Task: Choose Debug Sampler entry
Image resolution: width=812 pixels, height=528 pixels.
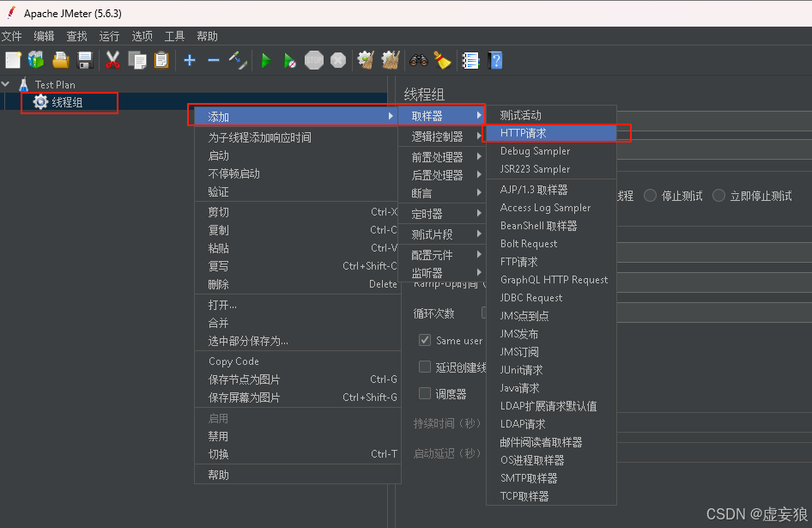Action: coord(552,151)
